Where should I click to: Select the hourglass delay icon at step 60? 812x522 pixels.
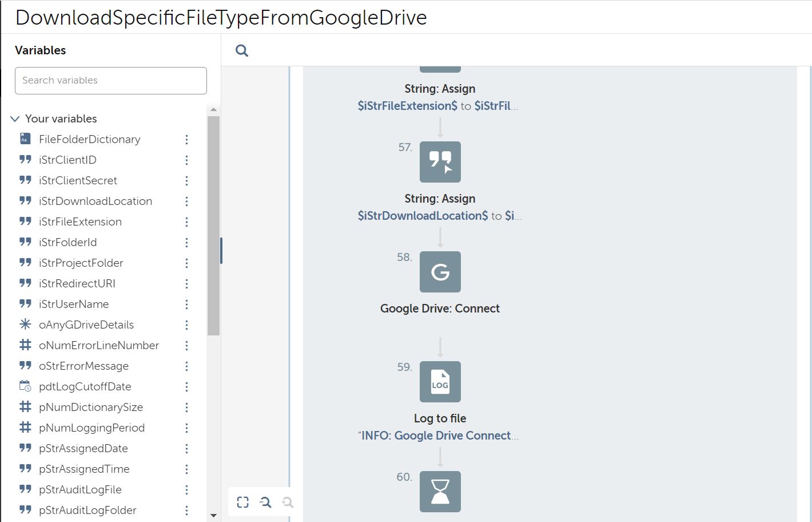tap(440, 492)
